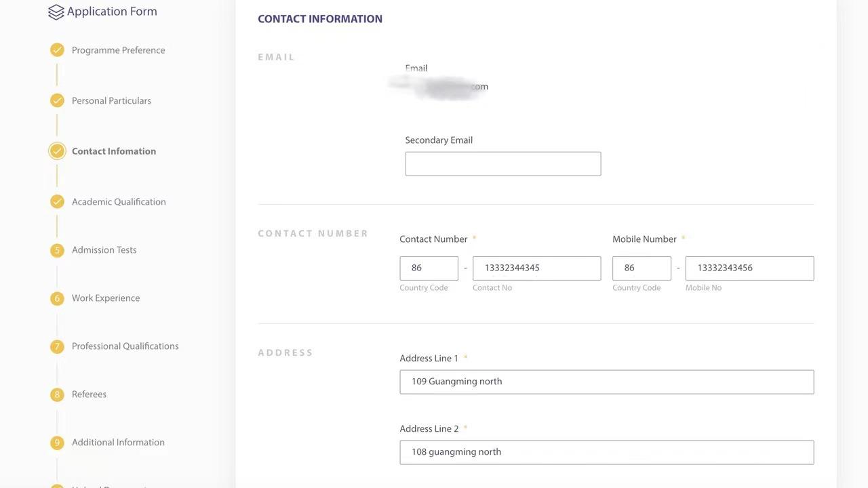Click step 5 Admission Tests circle
This screenshot has width=868, height=488.
coord(57,250)
